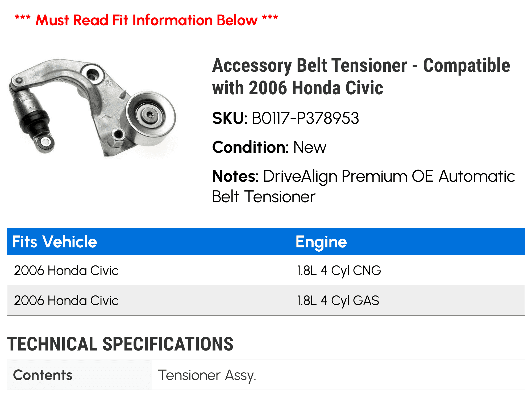Click the Engine column header
Screen dimensions: 532x397
(x=321, y=242)
